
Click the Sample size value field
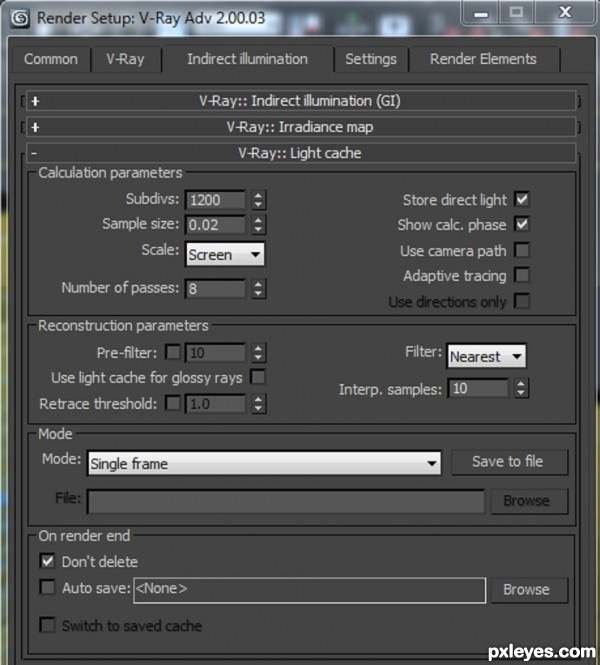point(215,224)
